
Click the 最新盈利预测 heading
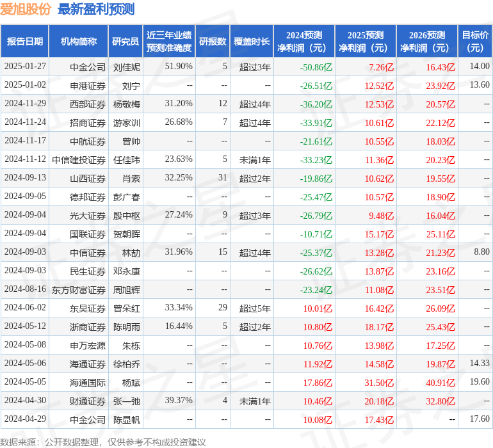coord(96,9)
